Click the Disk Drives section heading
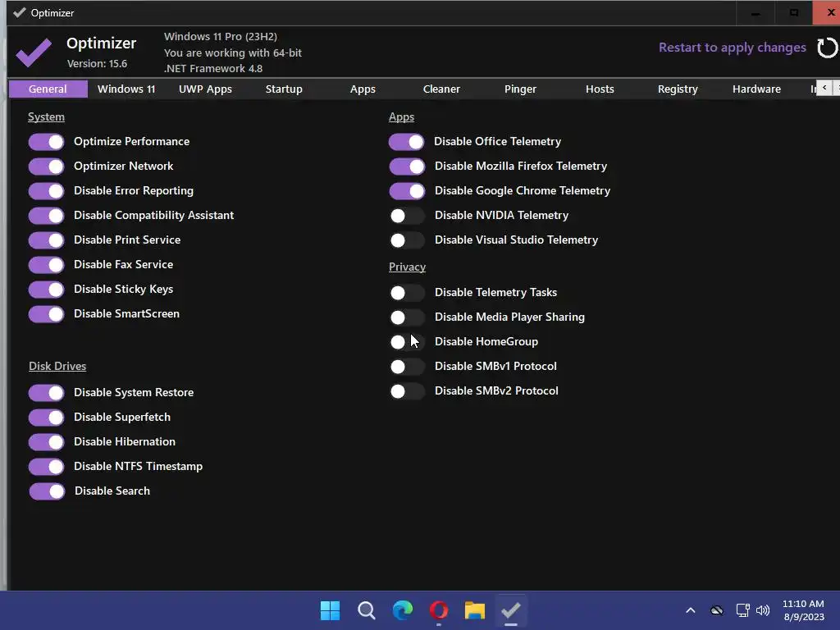The height and width of the screenshot is (630, 840). coord(57,367)
